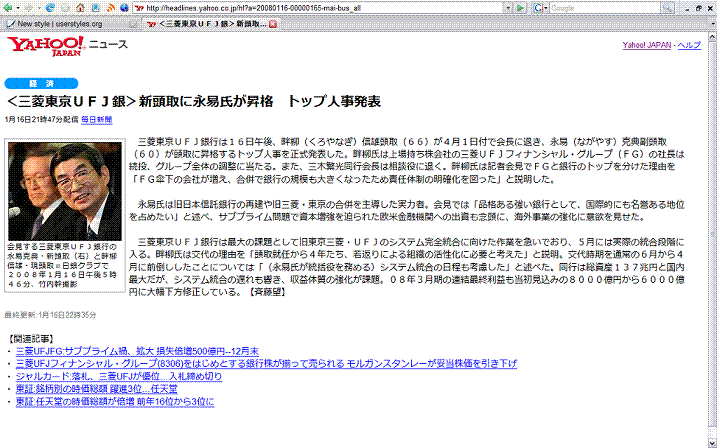Restore down the browser window
Image resolution: width=717 pixels, height=448 pixels.
tap(700, 8)
